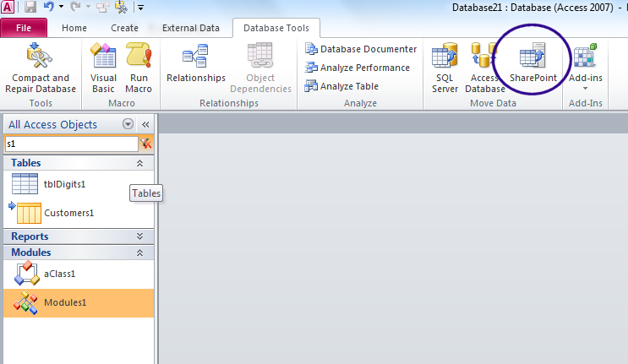Select the tblDigits1 table
This screenshot has height=364, width=628.
coord(79,184)
